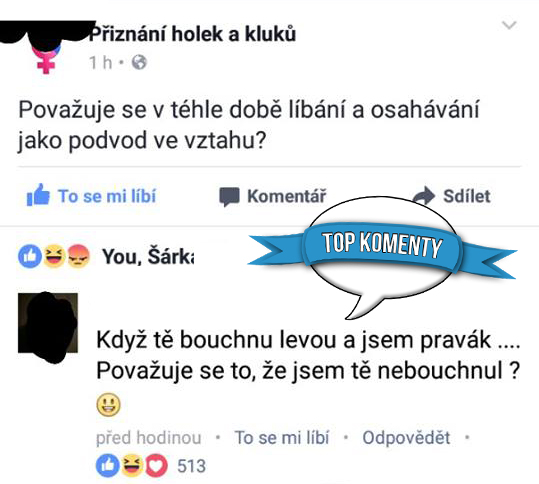Image resolution: width=539 pixels, height=484 pixels.
Task: Click Odpovědět to reply to the comment
Action: point(406,438)
